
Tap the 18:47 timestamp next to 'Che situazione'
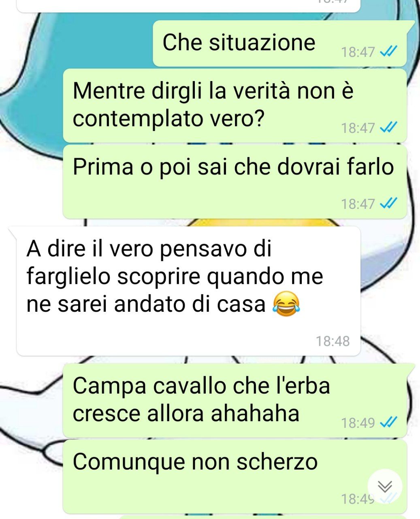[x=358, y=52]
